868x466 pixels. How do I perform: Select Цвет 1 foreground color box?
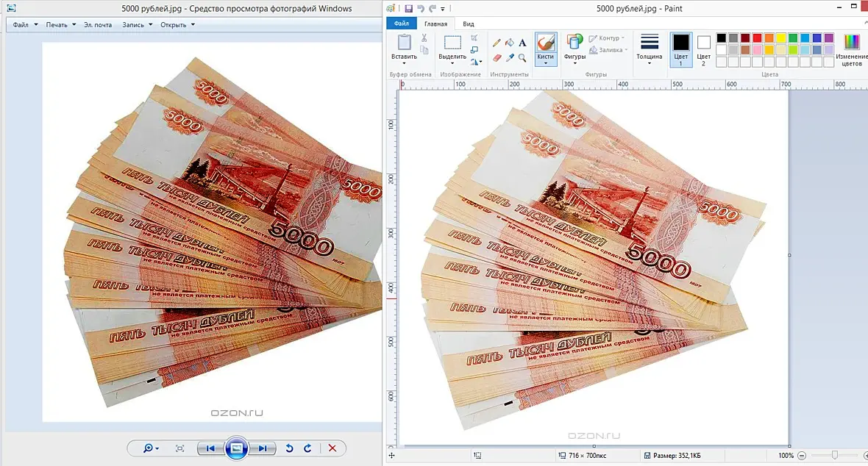click(x=681, y=50)
